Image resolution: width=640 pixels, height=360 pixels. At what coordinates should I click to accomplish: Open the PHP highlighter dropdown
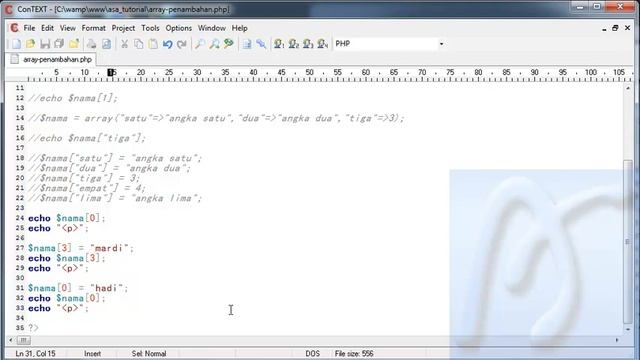[x=441, y=44]
